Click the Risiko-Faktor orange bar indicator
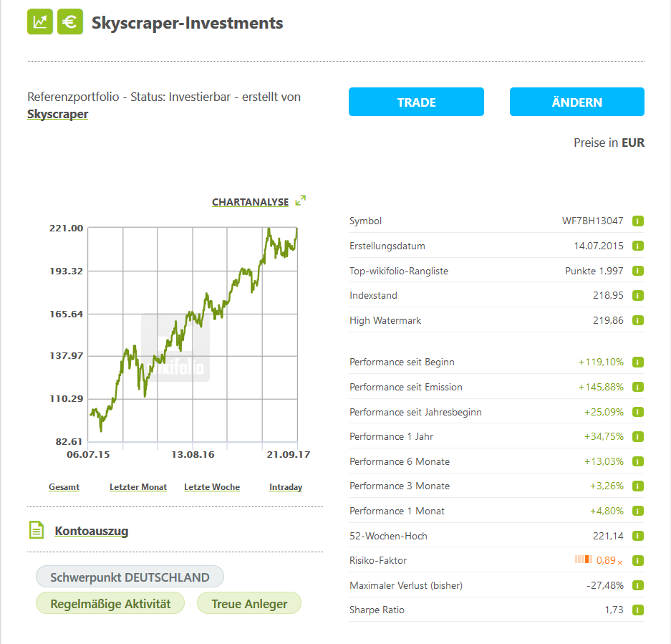The height and width of the screenshot is (644, 671). [x=584, y=560]
